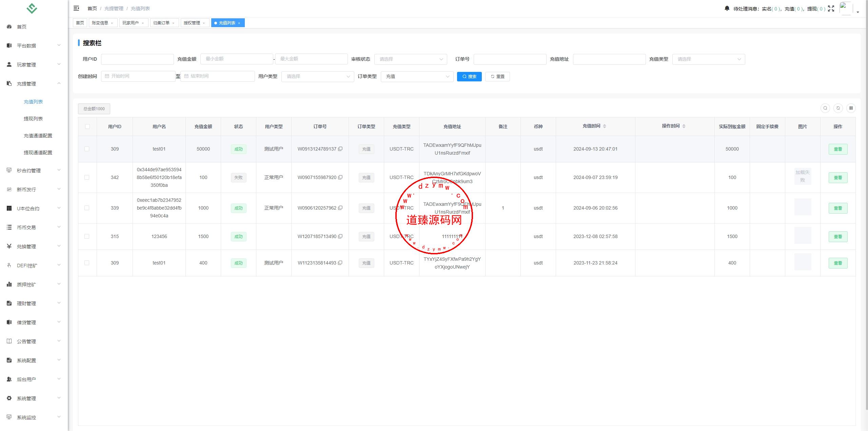Check the row for order W1123135814493

(x=87, y=263)
